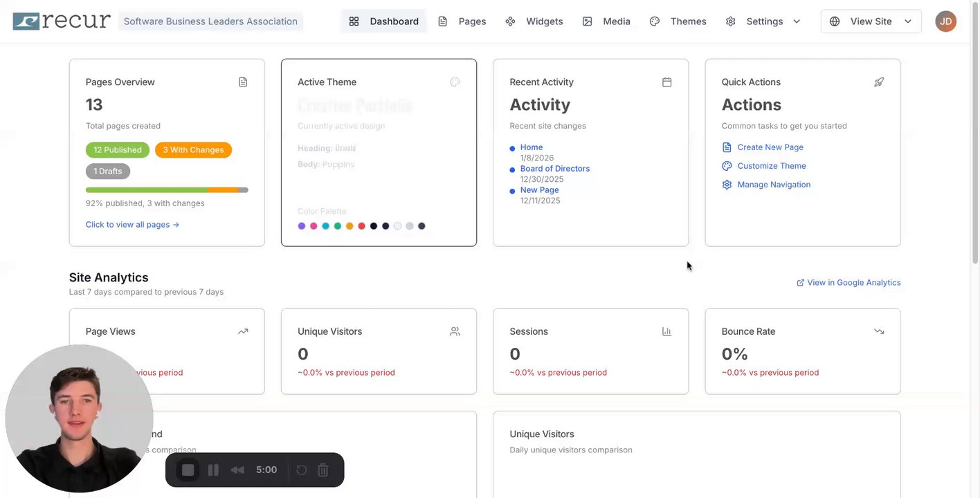Screen dimensions: 980x498
Task: Click the bar chart icon in Sessions
Action: tap(666, 331)
